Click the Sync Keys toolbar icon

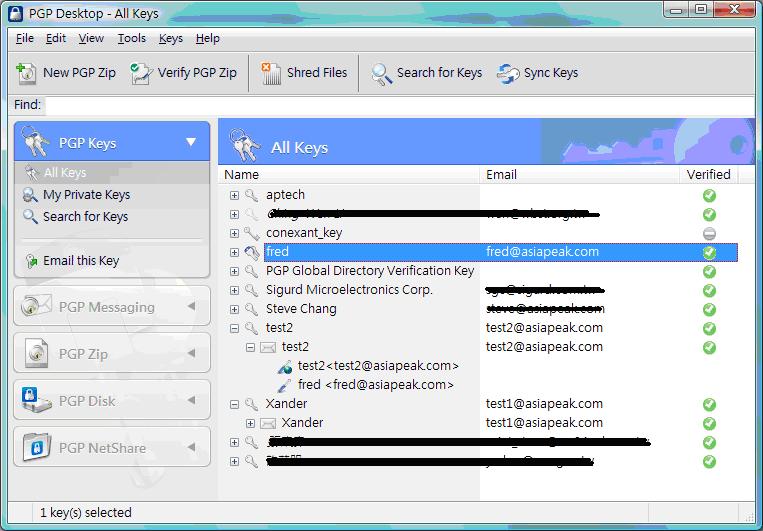509,73
